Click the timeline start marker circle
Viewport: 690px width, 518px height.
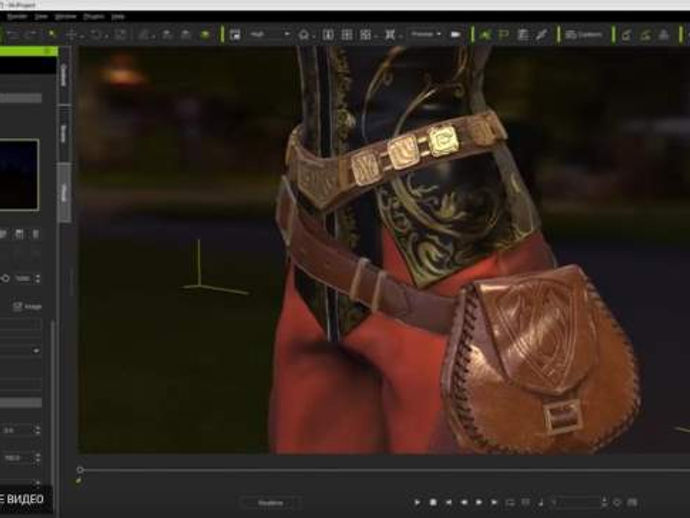80,470
